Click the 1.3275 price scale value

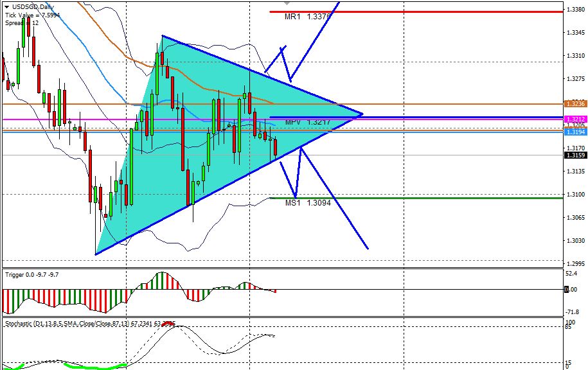(x=576, y=79)
